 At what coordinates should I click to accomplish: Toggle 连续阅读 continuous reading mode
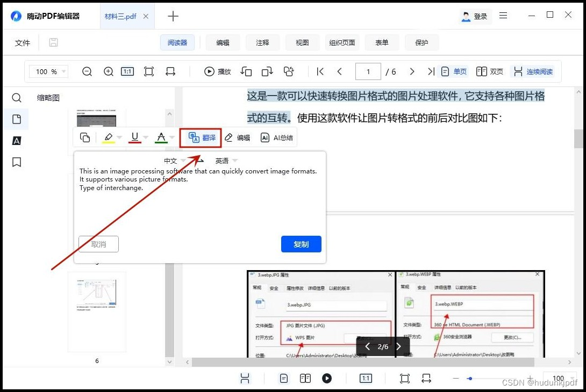[533, 71]
